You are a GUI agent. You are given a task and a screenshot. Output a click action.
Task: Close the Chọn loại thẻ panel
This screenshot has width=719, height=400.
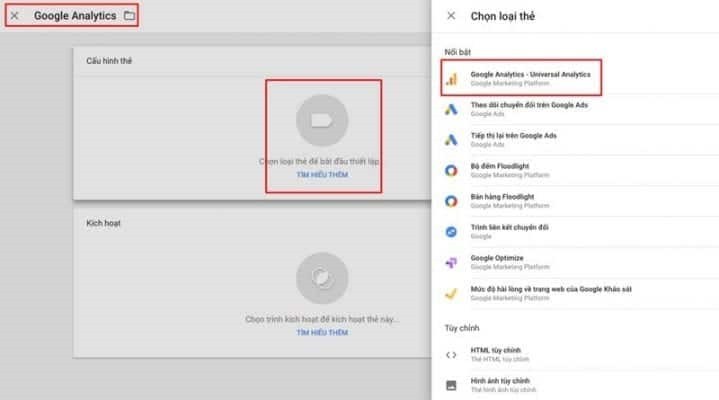tap(451, 16)
